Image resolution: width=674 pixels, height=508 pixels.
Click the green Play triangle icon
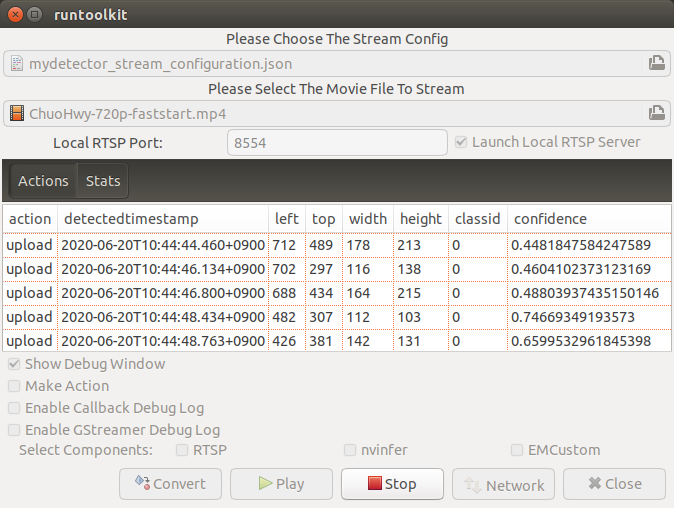click(x=265, y=483)
